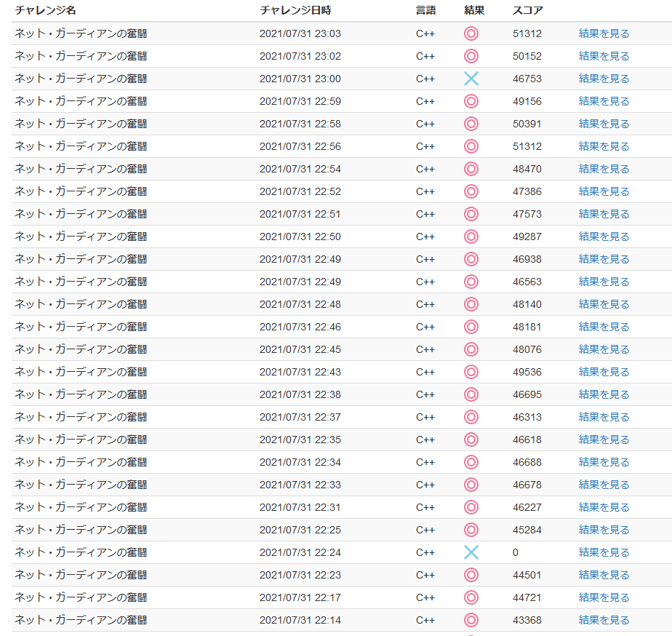See results for the 22:25 challenge

(x=604, y=530)
